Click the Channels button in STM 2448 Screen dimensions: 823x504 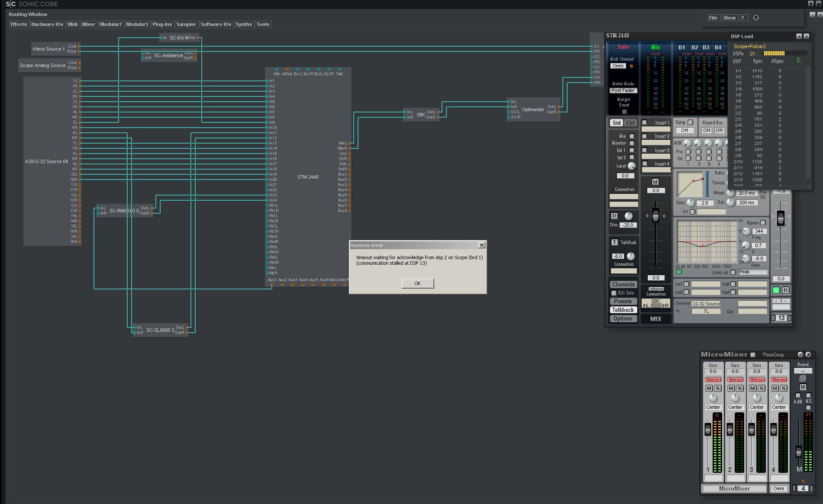[x=623, y=284]
